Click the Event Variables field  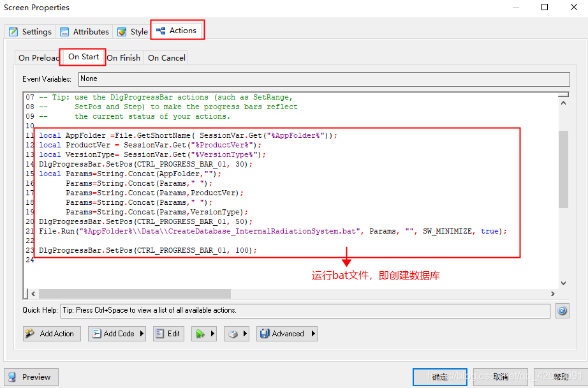coord(324,79)
